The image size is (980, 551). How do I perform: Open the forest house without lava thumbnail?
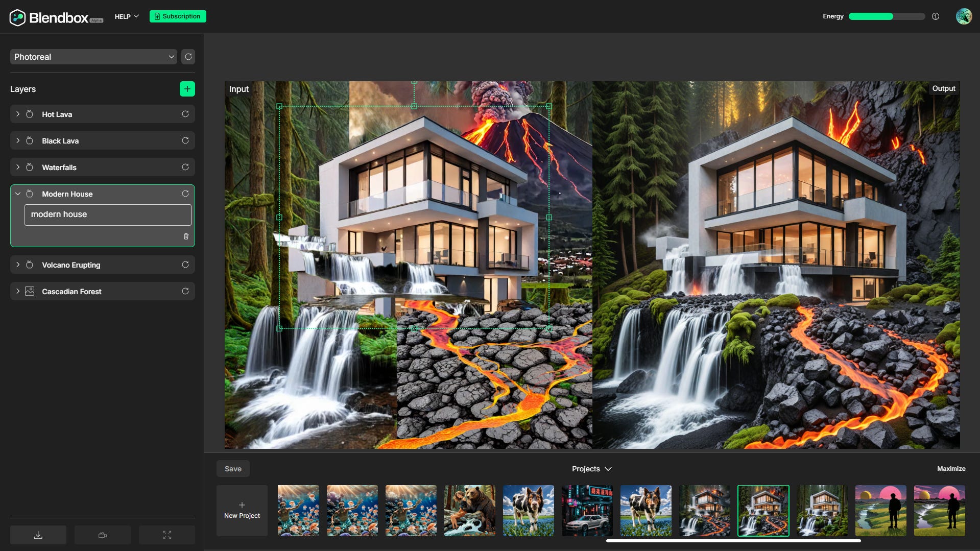[x=822, y=511]
